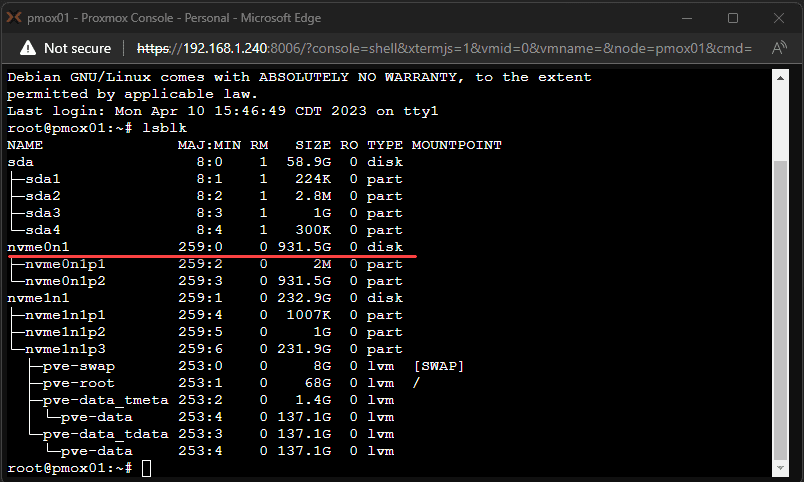This screenshot has width=804, height=482.
Task: Click the TYPE column header
Action: click(x=385, y=145)
